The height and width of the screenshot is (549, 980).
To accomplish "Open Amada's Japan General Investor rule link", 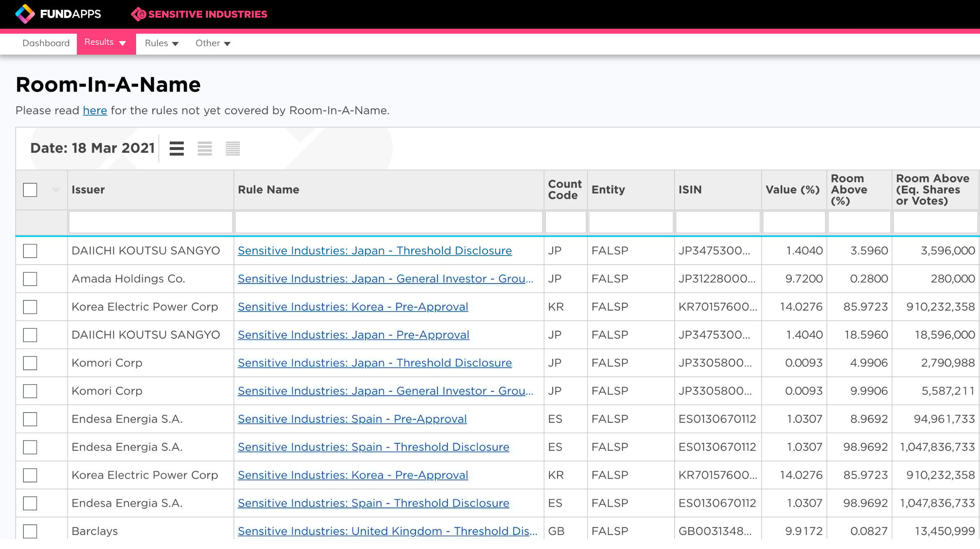I will 385,279.
